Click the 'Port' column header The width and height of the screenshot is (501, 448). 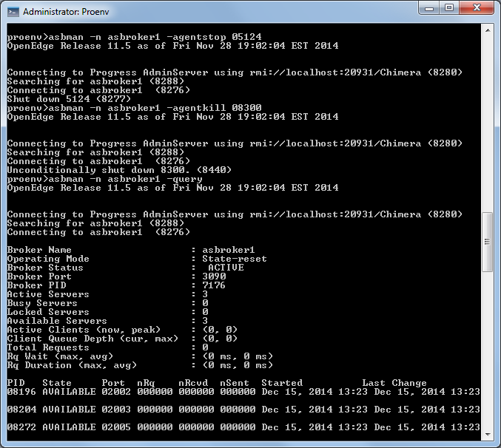coord(113,383)
